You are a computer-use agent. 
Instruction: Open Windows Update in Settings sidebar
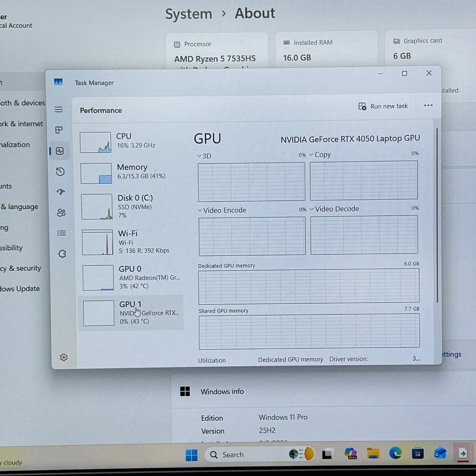click(x=20, y=289)
